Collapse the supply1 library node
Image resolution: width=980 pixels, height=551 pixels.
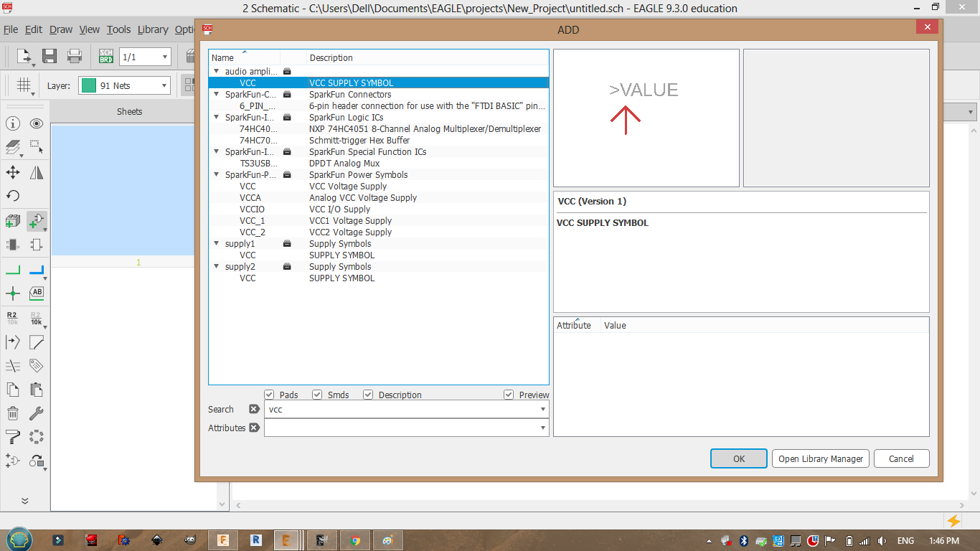tap(216, 243)
